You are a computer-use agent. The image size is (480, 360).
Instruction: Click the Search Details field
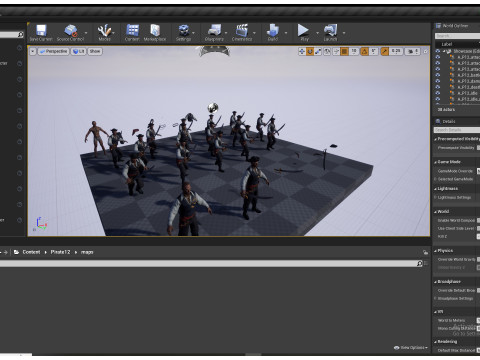(x=457, y=130)
